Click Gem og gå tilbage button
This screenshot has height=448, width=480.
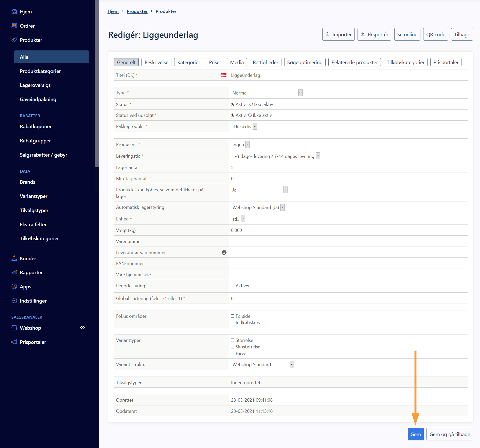pyautogui.click(x=450, y=434)
